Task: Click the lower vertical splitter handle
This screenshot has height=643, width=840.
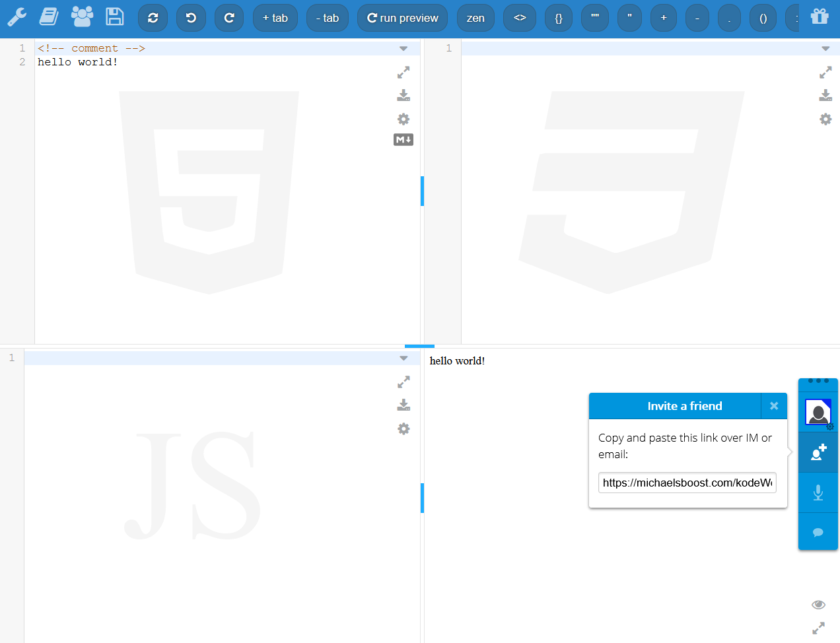Action: coord(422,498)
